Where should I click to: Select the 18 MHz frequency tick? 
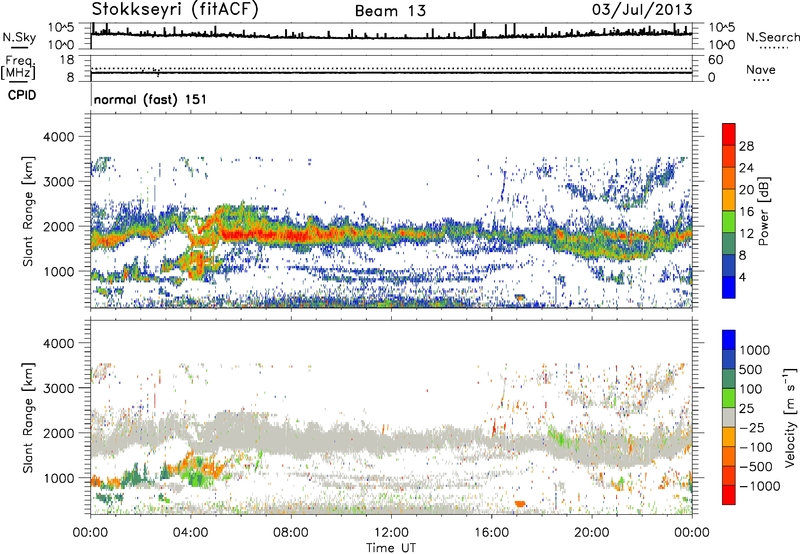67,60
